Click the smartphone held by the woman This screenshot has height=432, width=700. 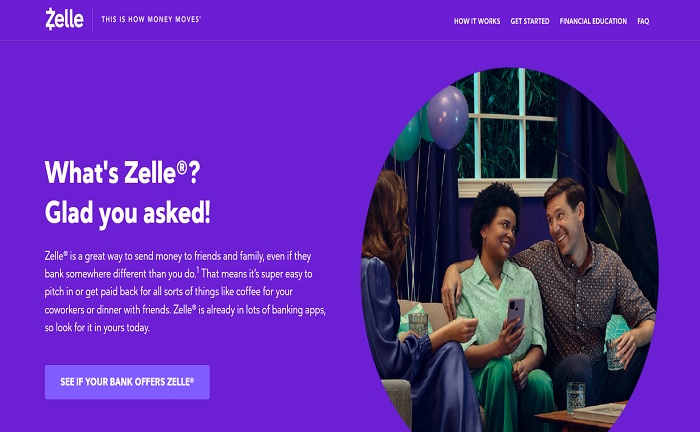516,313
